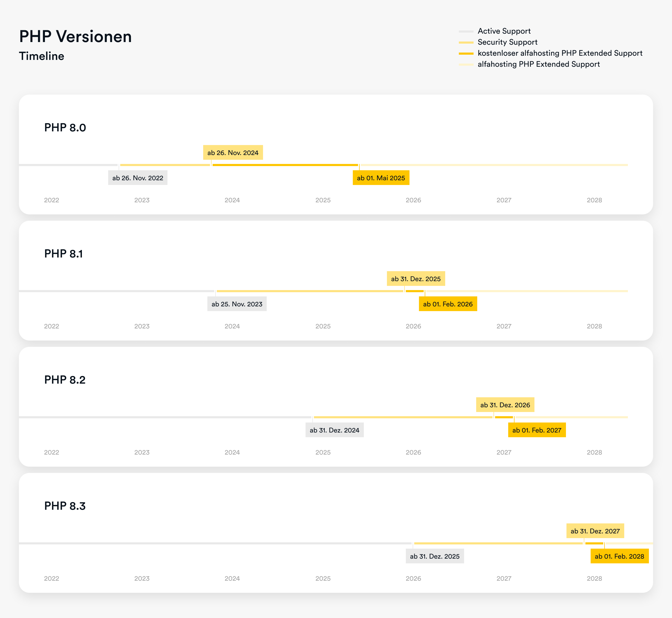672x618 pixels.
Task: Click the Security Support legend swatch
Action: click(x=466, y=43)
